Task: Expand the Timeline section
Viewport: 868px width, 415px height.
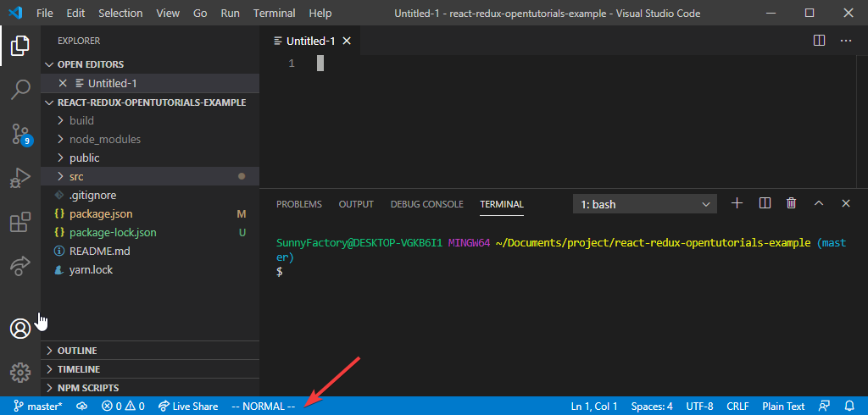Action: pos(150,369)
